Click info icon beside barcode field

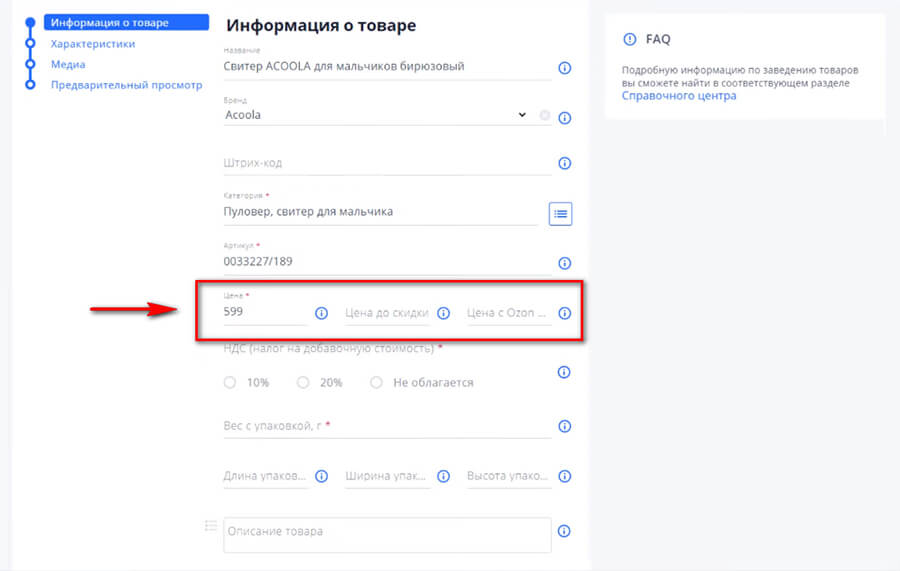click(564, 163)
